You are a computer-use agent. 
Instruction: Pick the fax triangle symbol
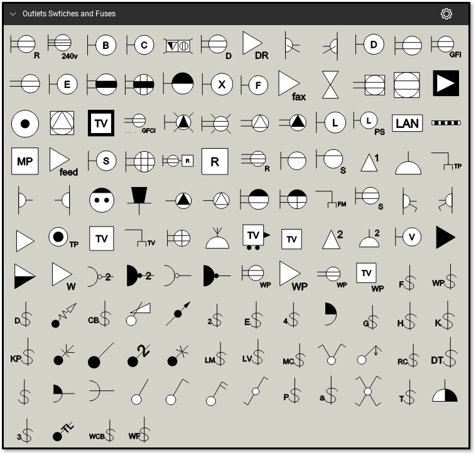point(292,84)
